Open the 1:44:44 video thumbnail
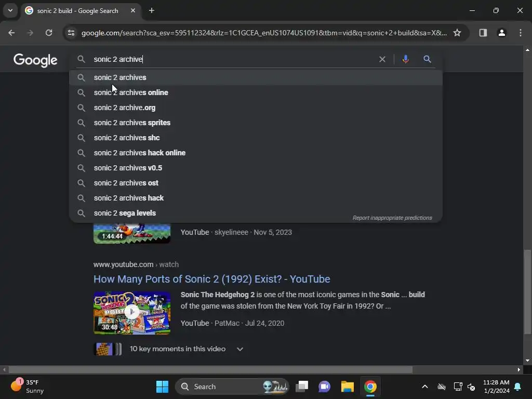532x399 pixels. (132, 233)
